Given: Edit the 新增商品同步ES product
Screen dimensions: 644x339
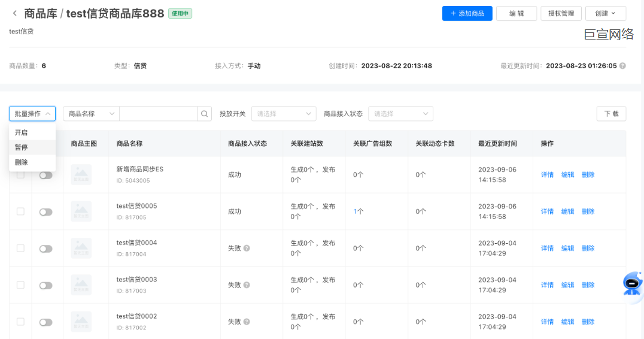Looking at the screenshot, I should 567,175.
